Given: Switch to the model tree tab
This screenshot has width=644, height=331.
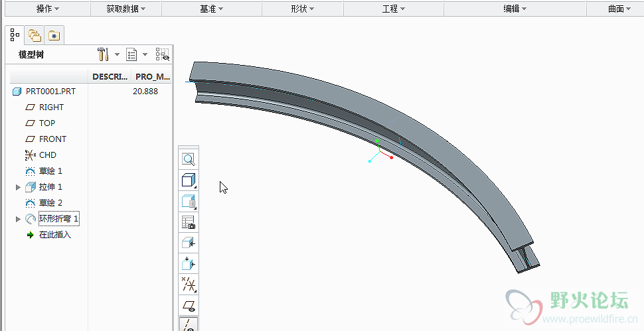Looking at the screenshot, I should pyautogui.click(x=15, y=35).
